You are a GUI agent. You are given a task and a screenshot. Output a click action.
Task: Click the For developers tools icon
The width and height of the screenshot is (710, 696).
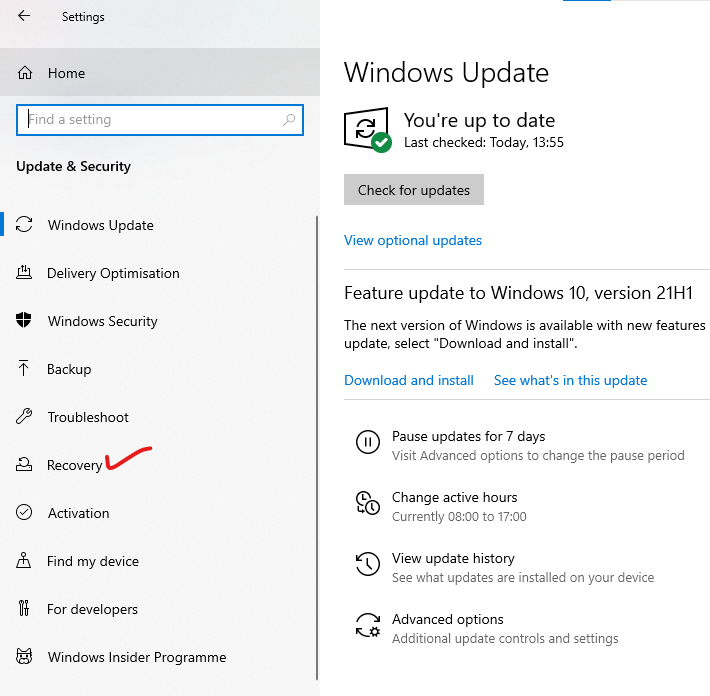click(x=24, y=608)
